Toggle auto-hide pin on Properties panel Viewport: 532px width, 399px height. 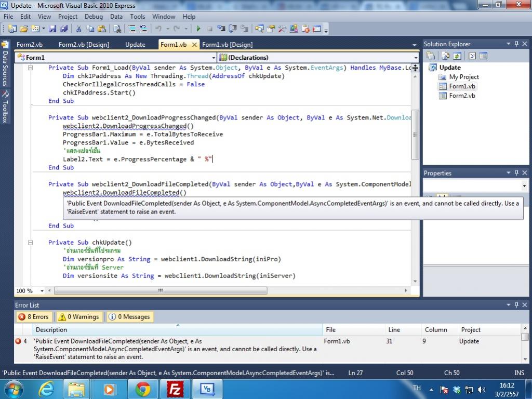pyautogui.click(x=517, y=172)
